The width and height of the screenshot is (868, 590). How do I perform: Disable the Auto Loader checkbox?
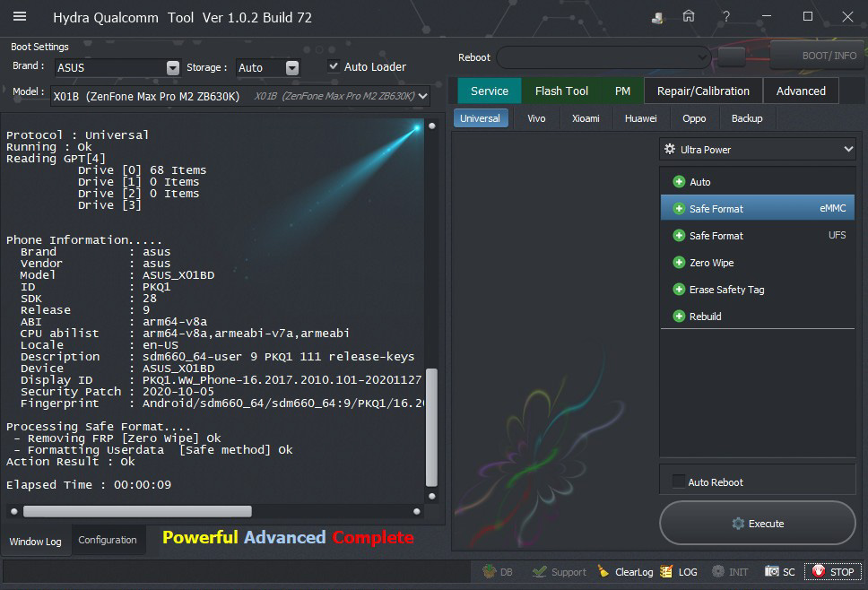(334, 66)
